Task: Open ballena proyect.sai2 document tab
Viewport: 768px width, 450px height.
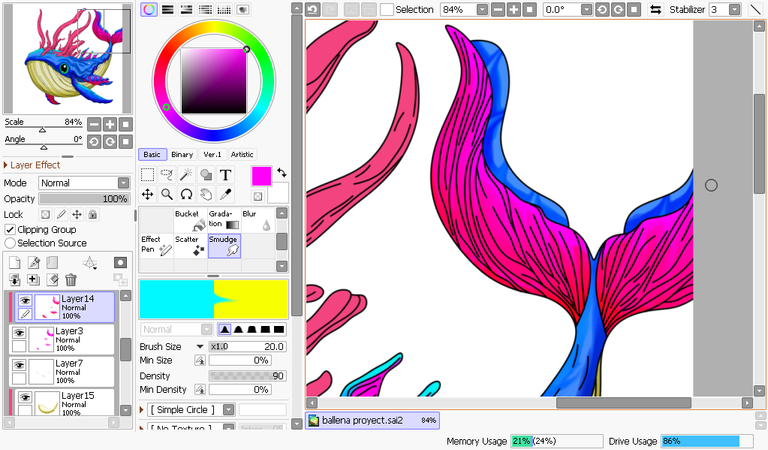Action: point(372,420)
